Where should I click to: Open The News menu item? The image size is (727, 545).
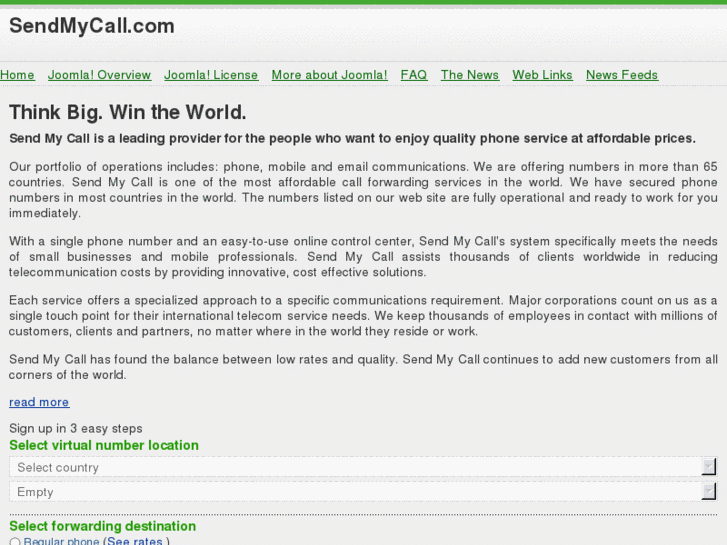tap(470, 75)
